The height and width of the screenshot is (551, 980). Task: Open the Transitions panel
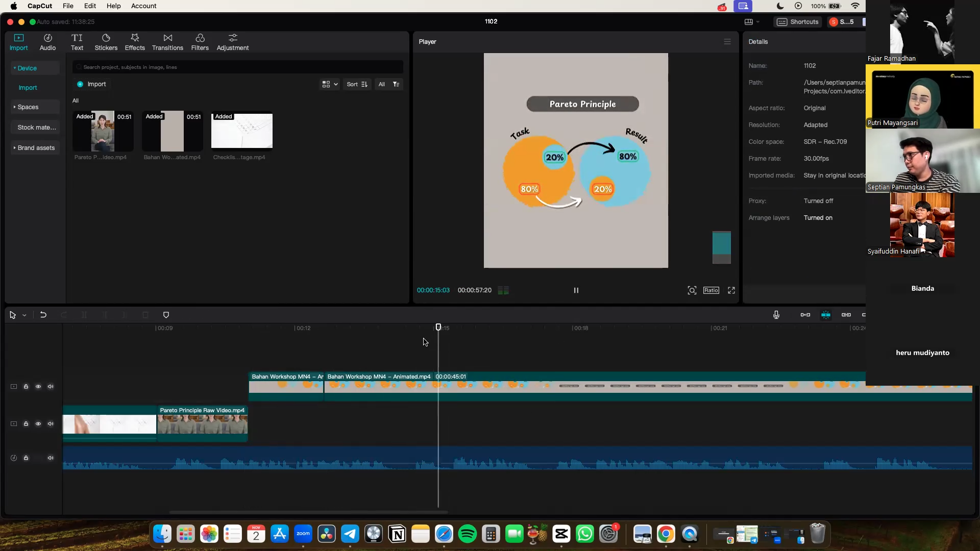point(167,42)
